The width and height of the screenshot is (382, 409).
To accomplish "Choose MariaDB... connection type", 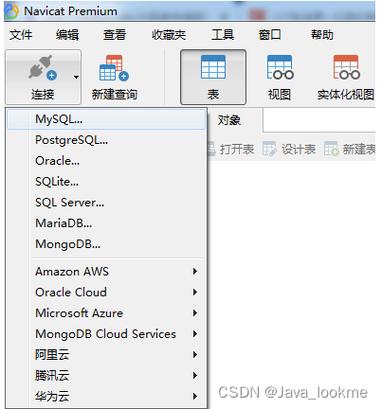I will tap(107, 223).
